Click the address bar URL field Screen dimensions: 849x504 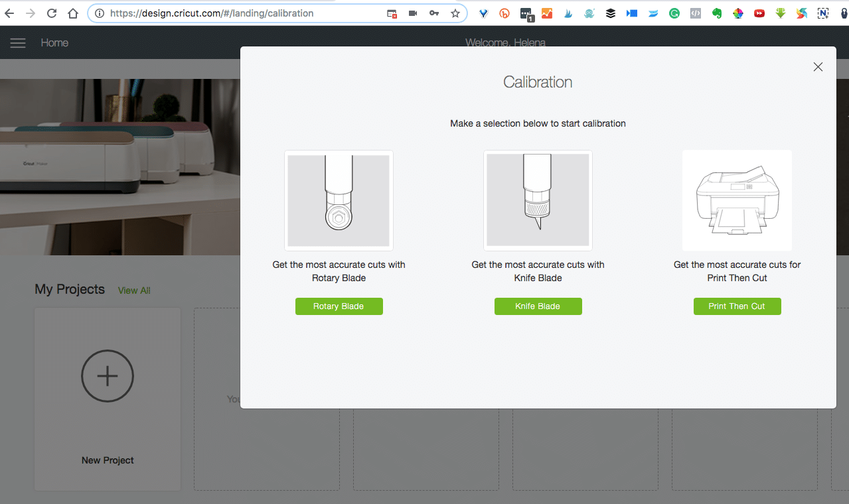pyautogui.click(x=239, y=13)
